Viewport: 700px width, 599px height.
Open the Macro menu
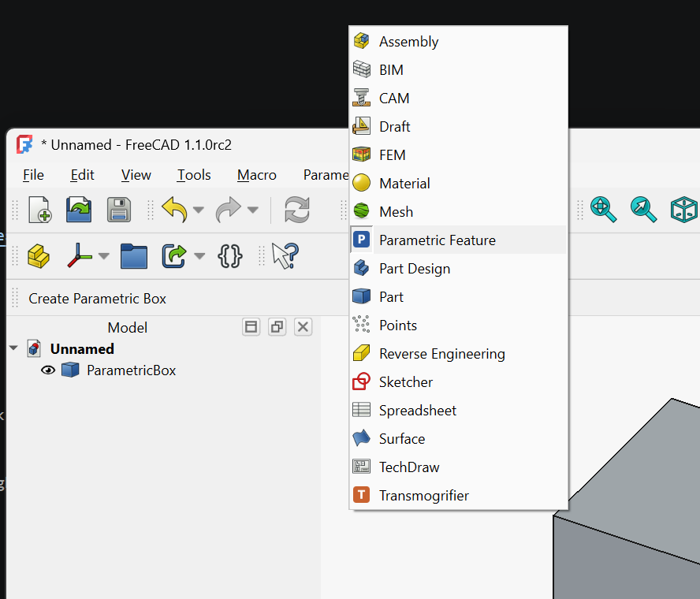257,175
